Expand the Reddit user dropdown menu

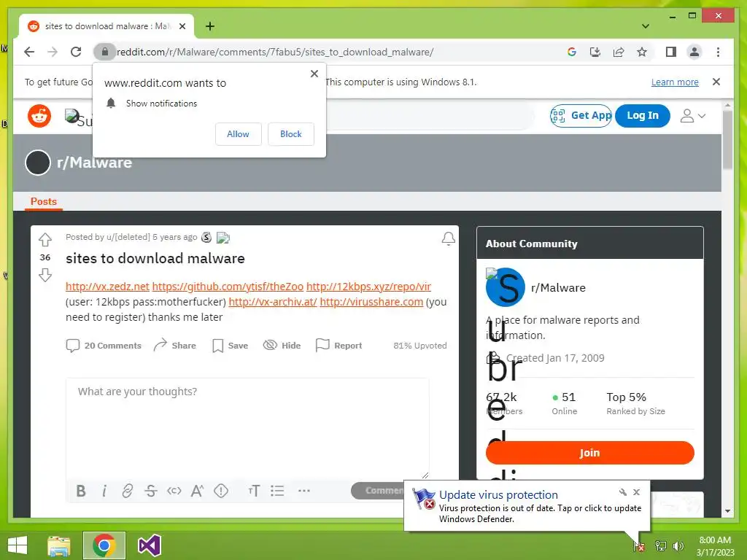click(x=693, y=116)
